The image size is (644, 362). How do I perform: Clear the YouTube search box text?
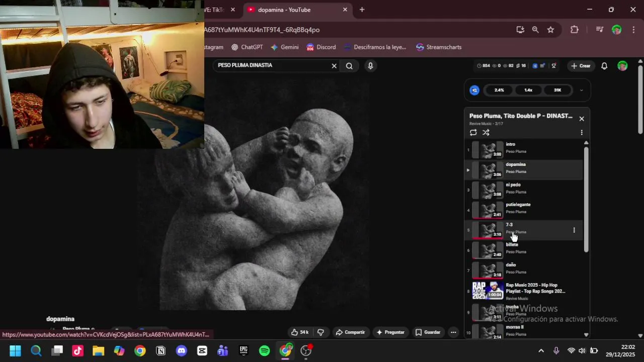coord(334,66)
